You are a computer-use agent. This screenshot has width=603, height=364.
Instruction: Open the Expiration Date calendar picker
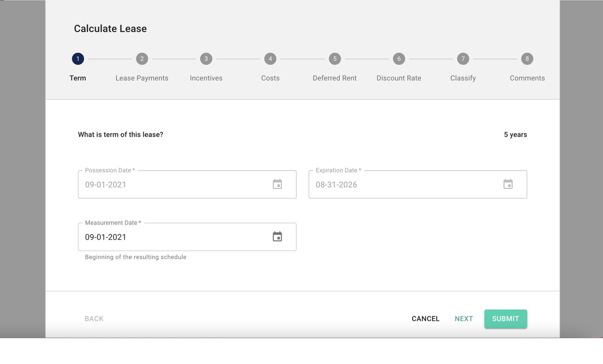coord(508,184)
